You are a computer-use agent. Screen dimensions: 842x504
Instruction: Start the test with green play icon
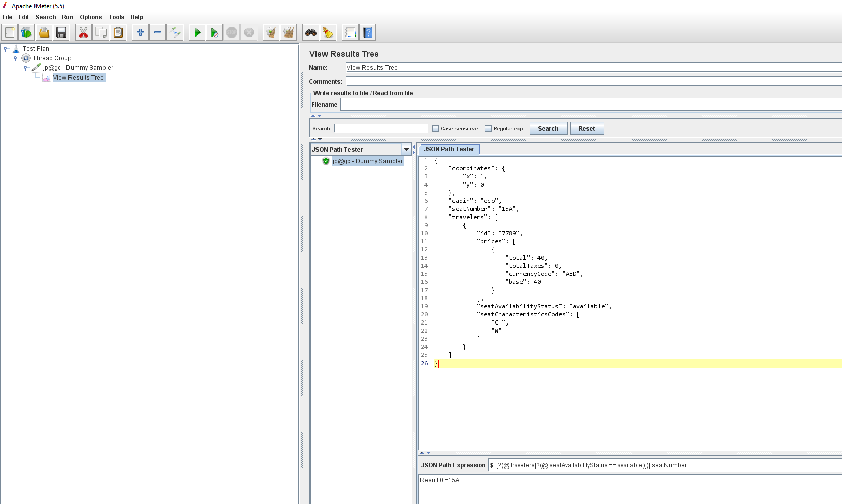(197, 32)
